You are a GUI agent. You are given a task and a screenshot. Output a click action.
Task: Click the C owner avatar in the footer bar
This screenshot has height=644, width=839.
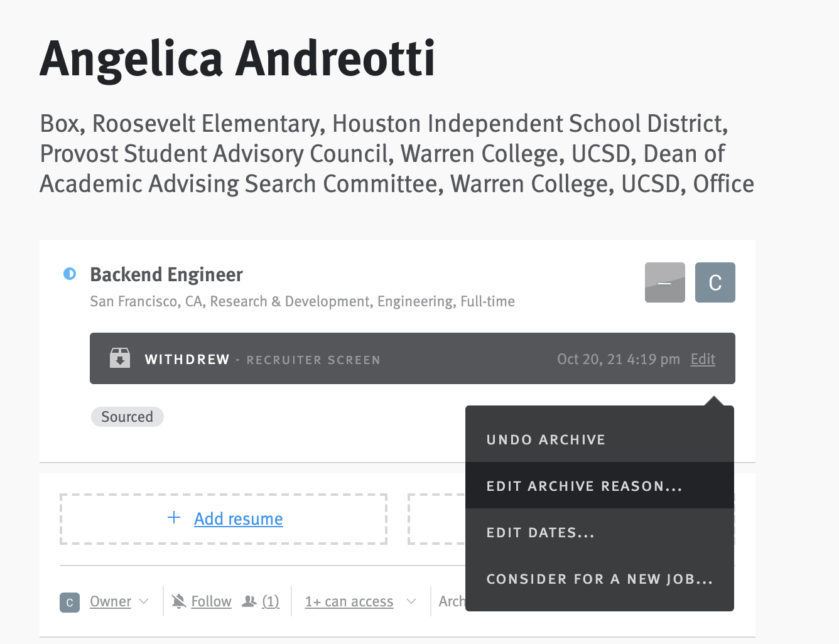tap(69, 603)
